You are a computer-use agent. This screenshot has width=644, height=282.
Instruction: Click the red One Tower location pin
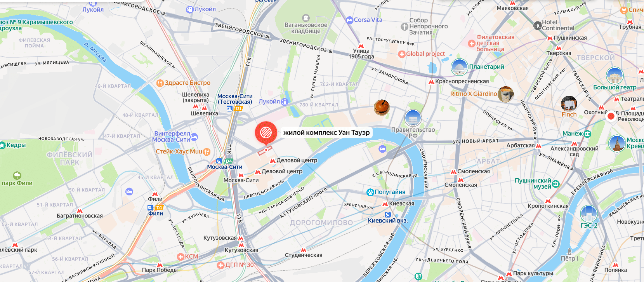(x=266, y=133)
